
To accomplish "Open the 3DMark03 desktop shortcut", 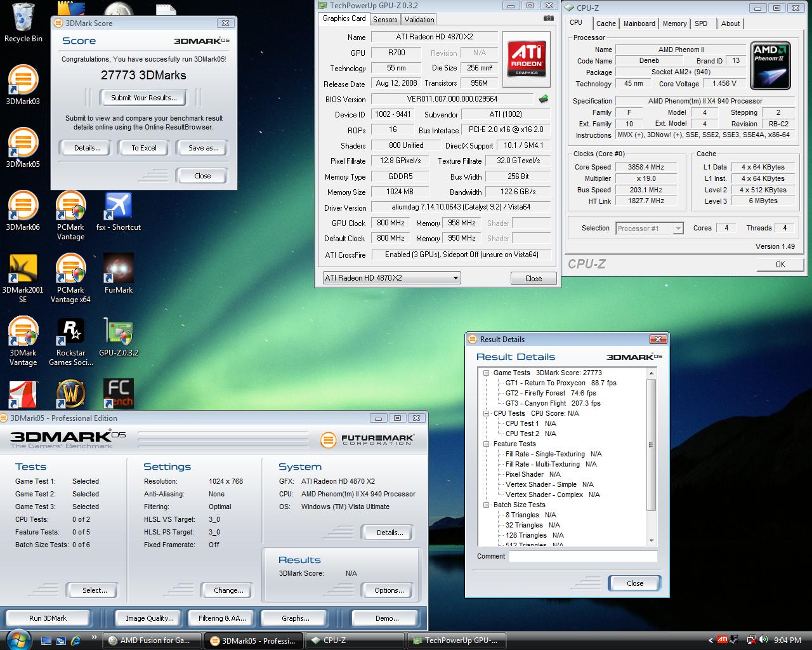I will click(x=23, y=85).
